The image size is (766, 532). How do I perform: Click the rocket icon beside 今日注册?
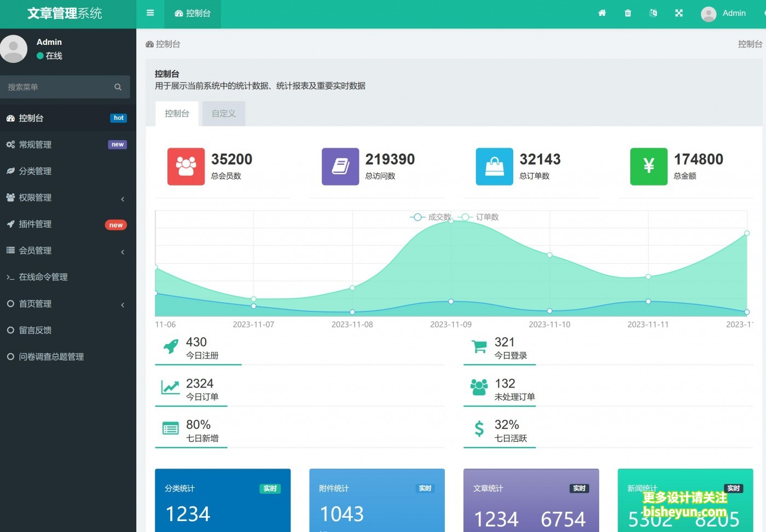[x=171, y=346]
